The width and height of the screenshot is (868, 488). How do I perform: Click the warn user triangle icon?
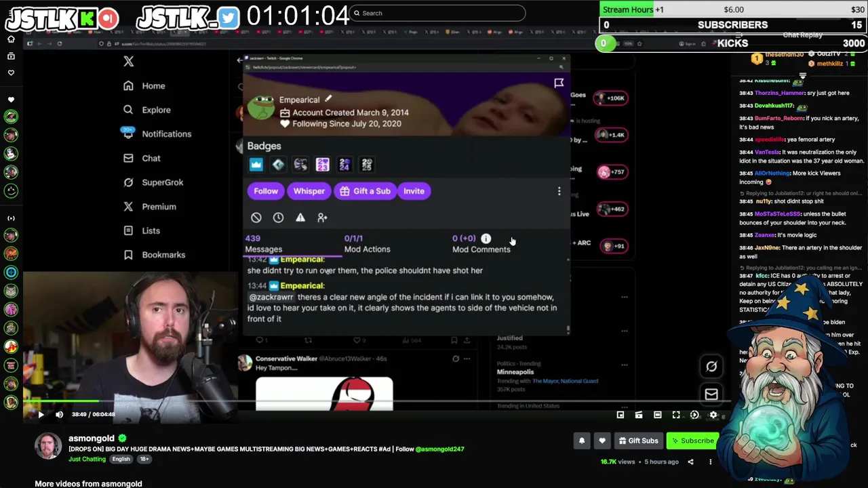click(300, 218)
